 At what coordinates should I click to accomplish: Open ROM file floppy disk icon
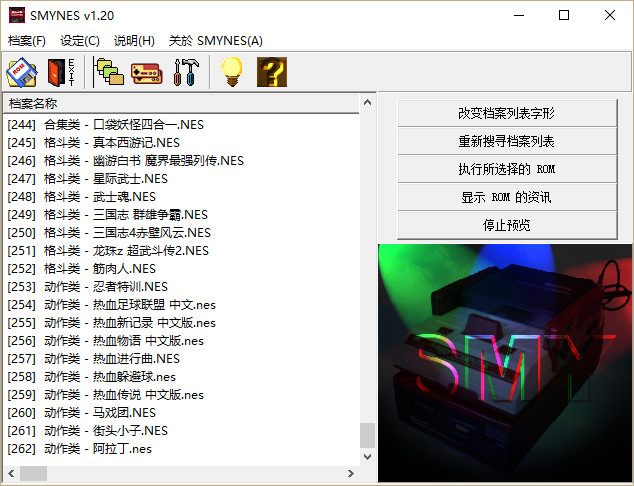(x=22, y=72)
